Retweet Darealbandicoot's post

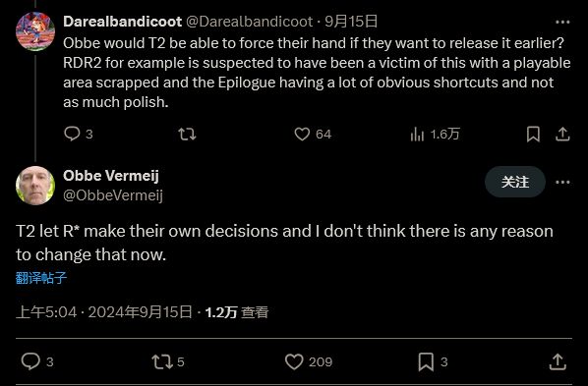187,134
